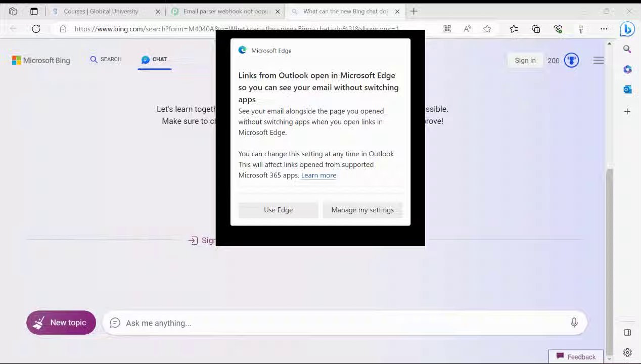Open the sidebar search icon

(x=627, y=49)
